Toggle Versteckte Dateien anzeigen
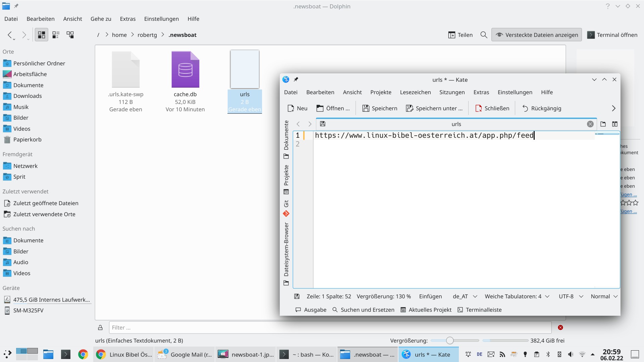 (x=537, y=35)
